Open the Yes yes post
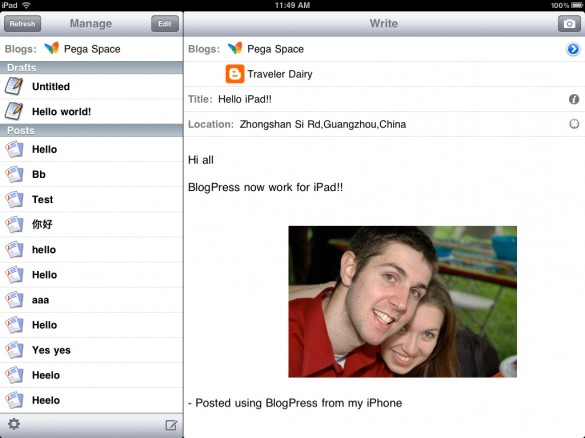Screen dimensions: 585x438 tap(91, 350)
